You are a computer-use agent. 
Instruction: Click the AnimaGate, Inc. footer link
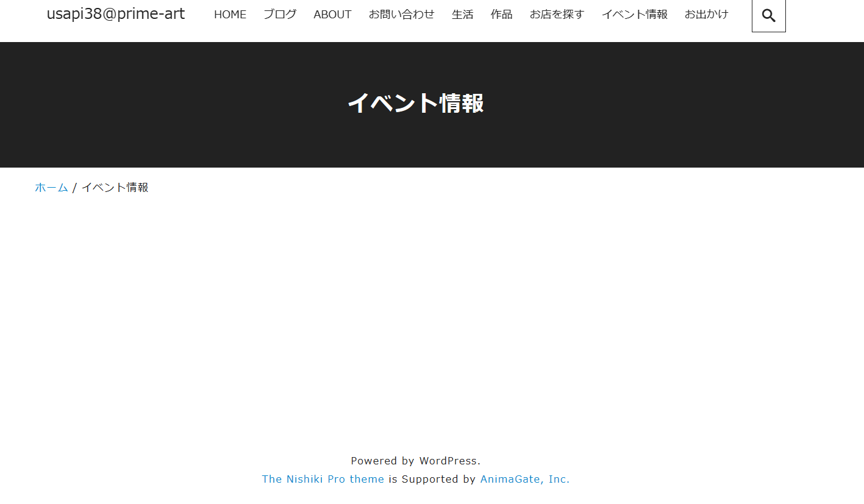[x=524, y=479]
